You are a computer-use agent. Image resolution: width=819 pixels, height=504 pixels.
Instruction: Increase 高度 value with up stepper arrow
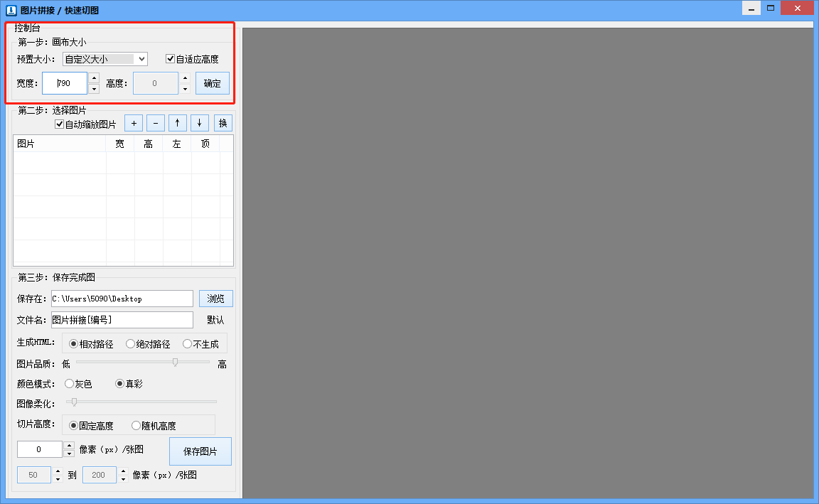(185, 77)
